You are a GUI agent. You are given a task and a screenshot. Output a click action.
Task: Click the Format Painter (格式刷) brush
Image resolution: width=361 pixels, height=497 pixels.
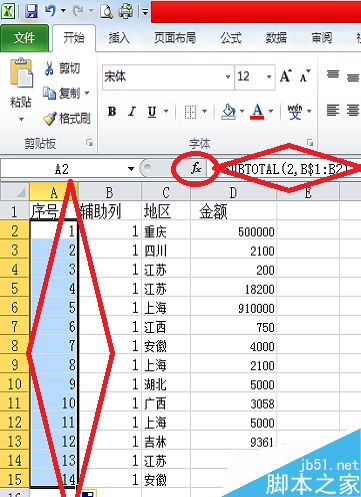click(x=67, y=118)
